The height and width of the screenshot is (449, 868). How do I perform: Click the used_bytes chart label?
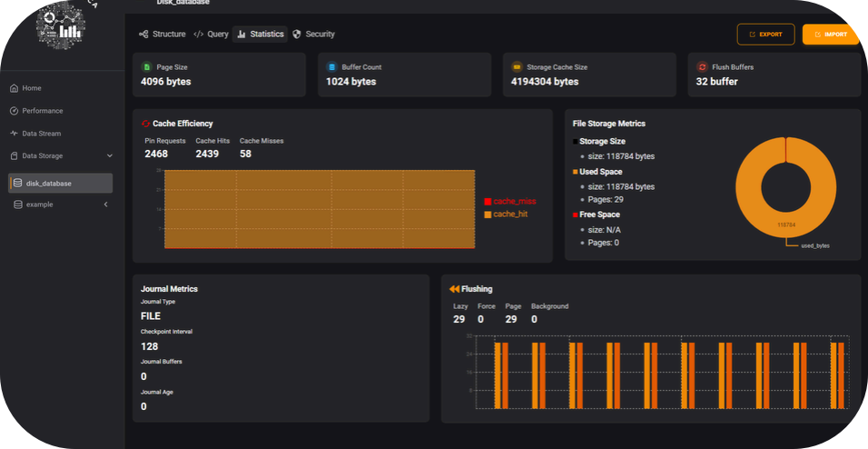pos(815,245)
